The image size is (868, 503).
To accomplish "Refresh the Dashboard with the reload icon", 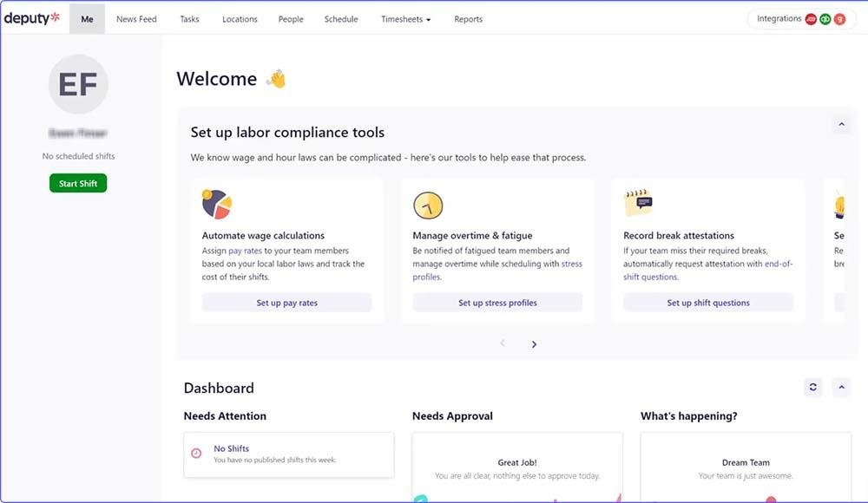I will point(812,388).
